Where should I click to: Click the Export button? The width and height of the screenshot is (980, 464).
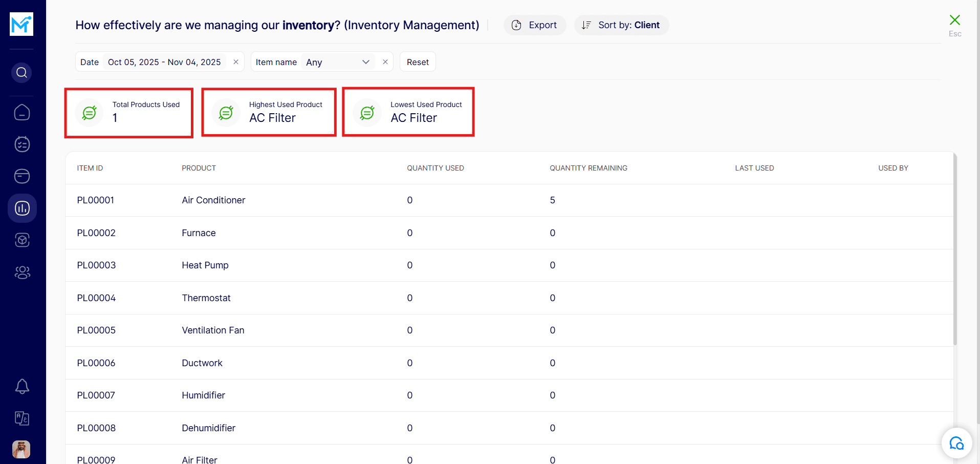point(535,25)
